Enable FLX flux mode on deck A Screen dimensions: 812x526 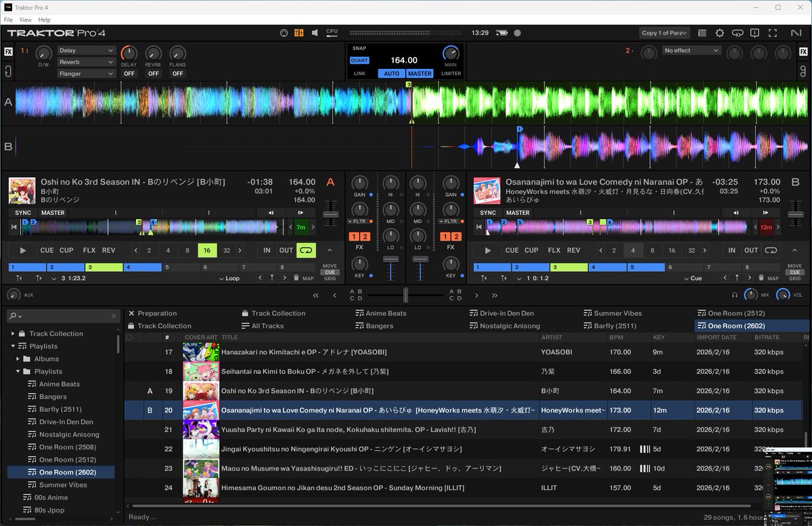click(x=89, y=250)
